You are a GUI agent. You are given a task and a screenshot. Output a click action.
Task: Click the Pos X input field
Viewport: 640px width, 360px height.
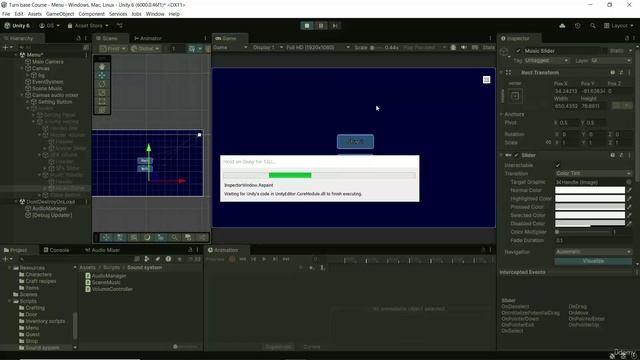click(x=566, y=91)
